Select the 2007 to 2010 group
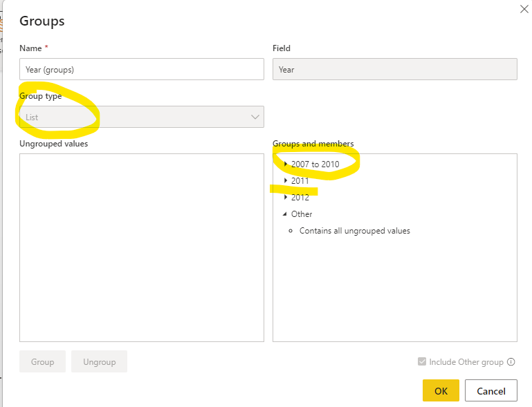 (x=315, y=164)
